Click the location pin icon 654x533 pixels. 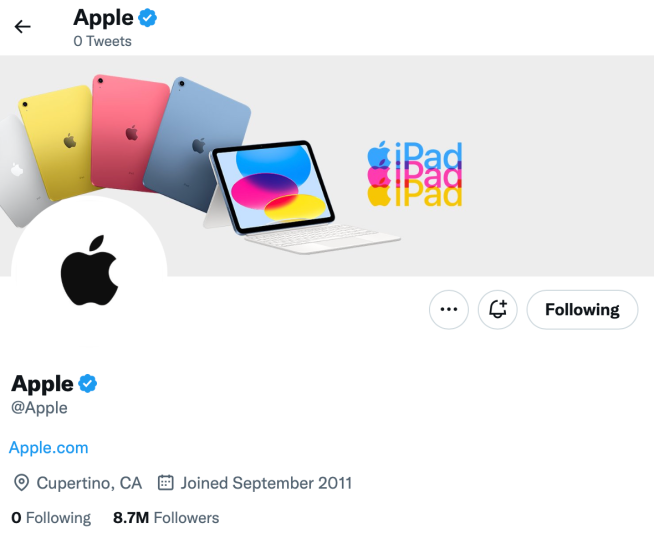coord(21,483)
